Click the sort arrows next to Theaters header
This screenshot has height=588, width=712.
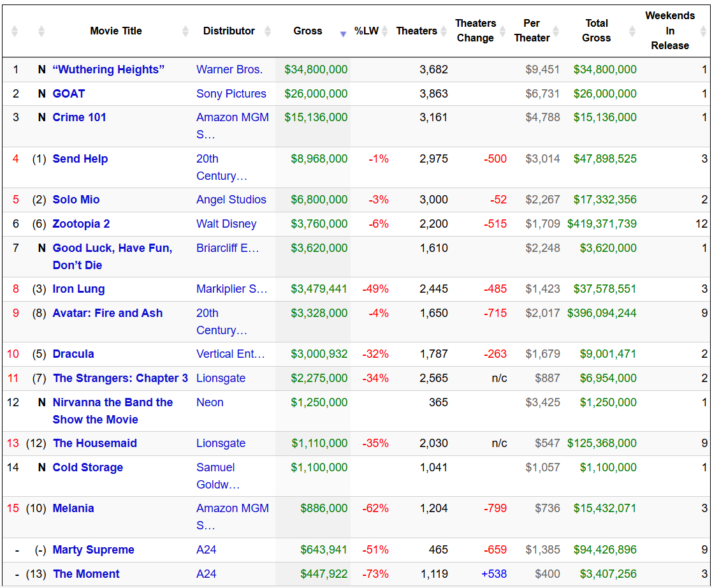pyautogui.click(x=442, y=31)
